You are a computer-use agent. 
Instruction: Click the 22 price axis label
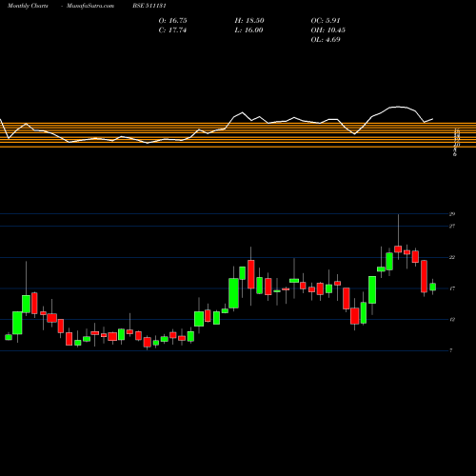(452, 257)
